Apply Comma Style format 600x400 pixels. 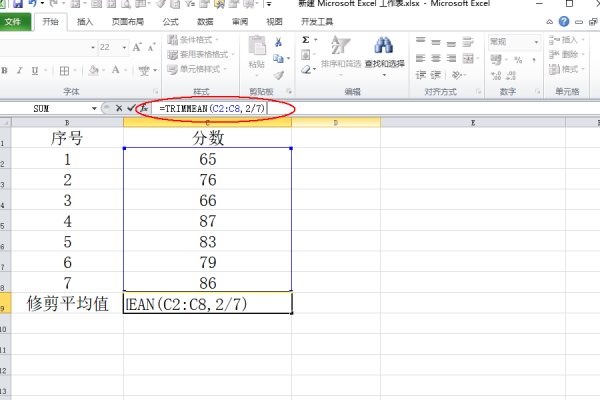click(x=533, y=60)
